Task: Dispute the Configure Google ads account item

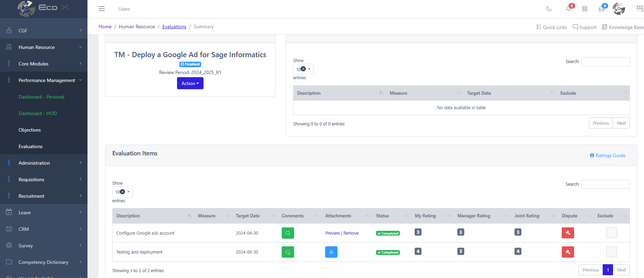Action: 568,233
